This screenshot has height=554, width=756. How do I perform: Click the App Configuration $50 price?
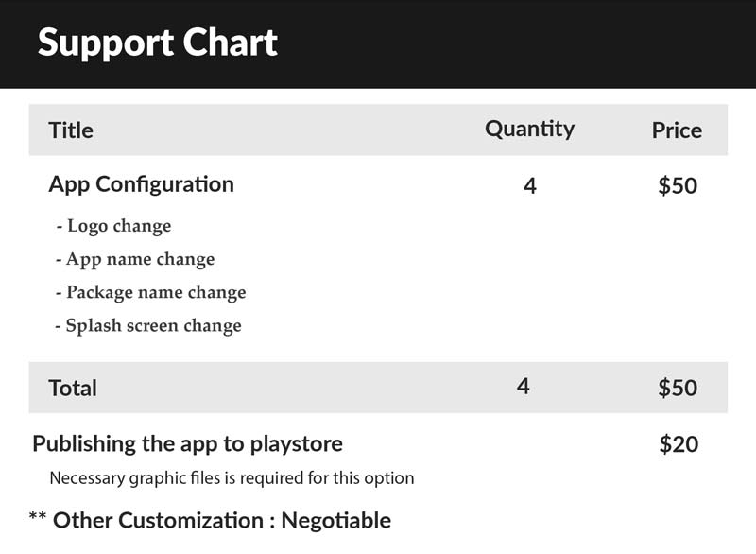(x=678, y=185)
